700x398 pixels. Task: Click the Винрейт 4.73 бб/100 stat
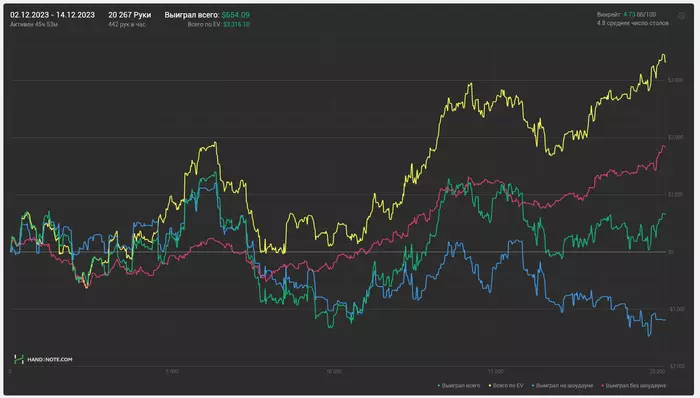coord(626,15)
